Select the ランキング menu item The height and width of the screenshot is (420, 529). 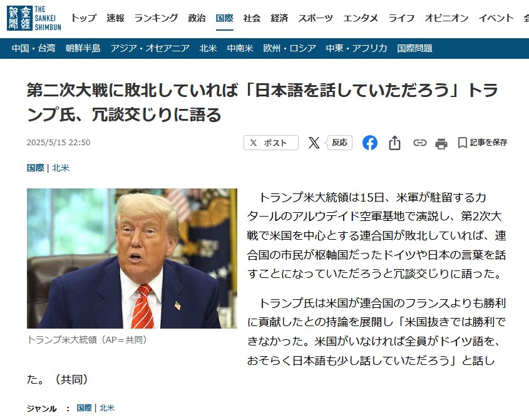157,18
